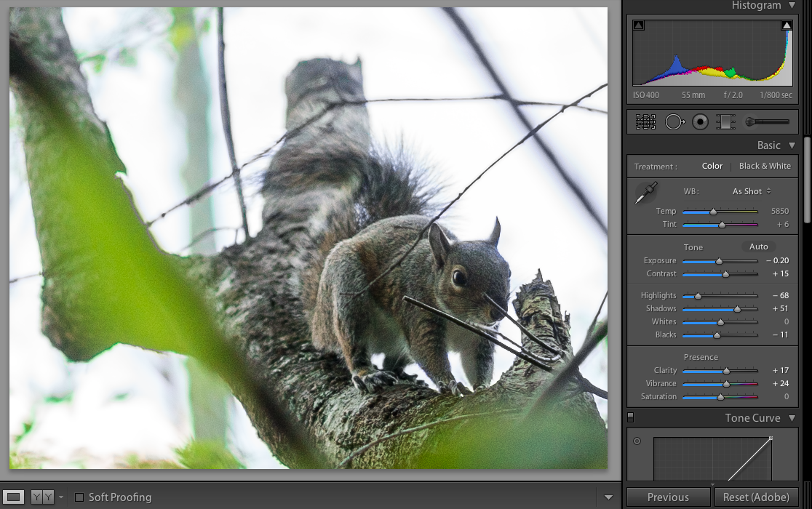This screenshot has height=509, width=812.
Task: Switch to Loupe view mode icon
Action: 15,497
